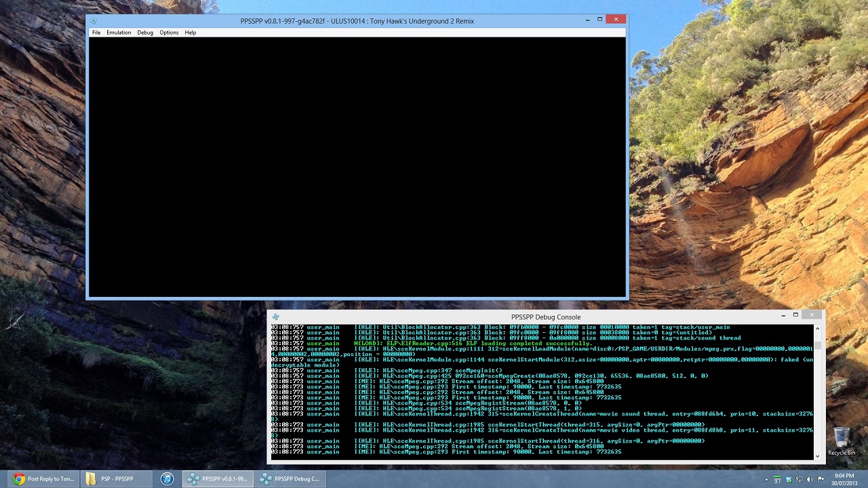Switch to Chrome Post Reply taskbar button
The image size is (868, 488).
[x=44, y=479]
